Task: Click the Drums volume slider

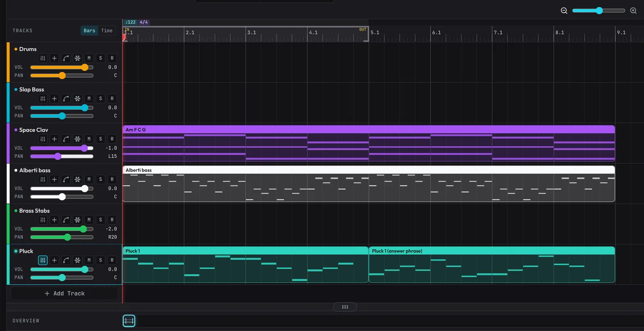Action: 62,67
